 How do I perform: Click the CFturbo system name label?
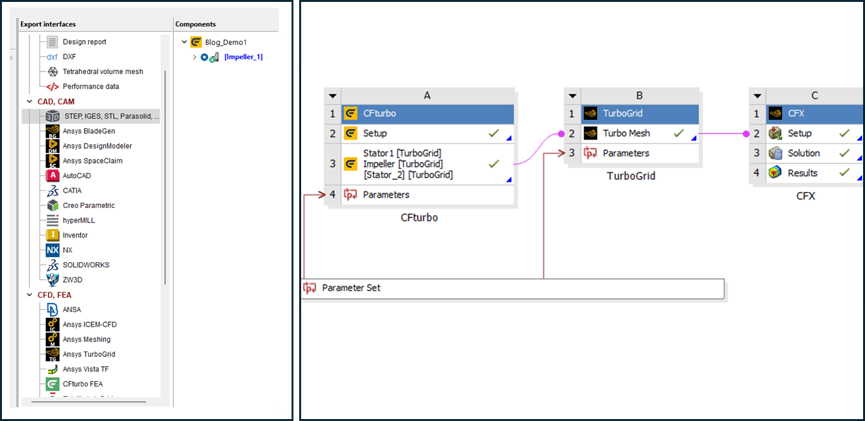coord(419,217)
